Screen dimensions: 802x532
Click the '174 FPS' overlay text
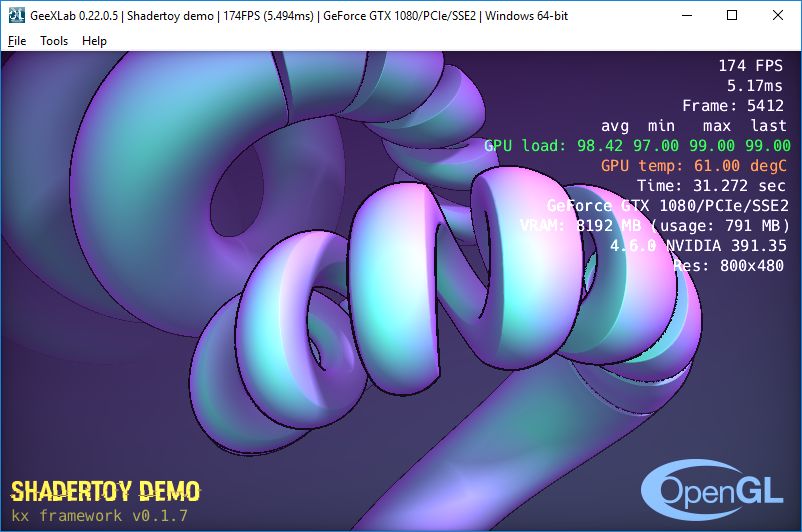[751, 66]
